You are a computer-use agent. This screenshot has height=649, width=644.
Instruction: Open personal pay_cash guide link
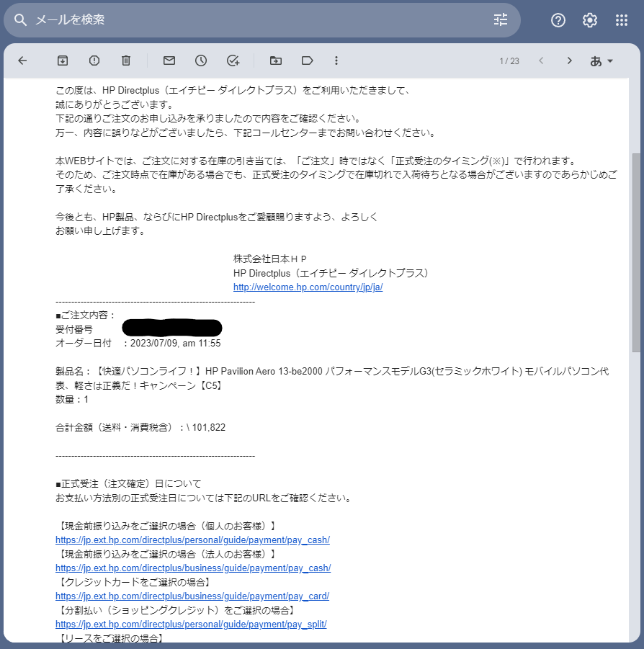(x=192, y=540)
